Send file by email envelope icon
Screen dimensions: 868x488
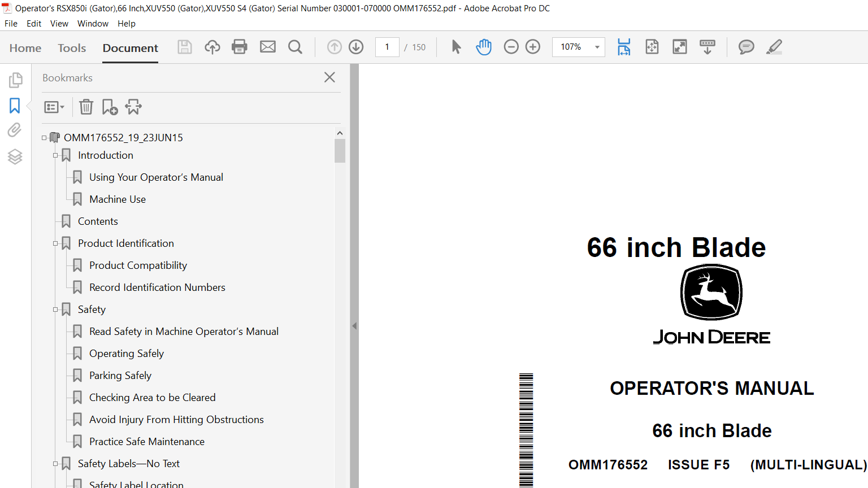[268, 47]
